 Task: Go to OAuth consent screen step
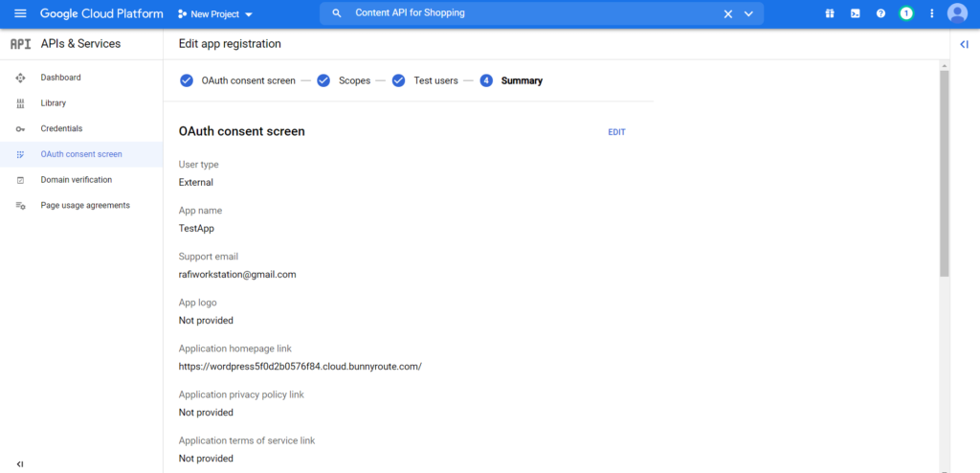click(x=248, y=80)
